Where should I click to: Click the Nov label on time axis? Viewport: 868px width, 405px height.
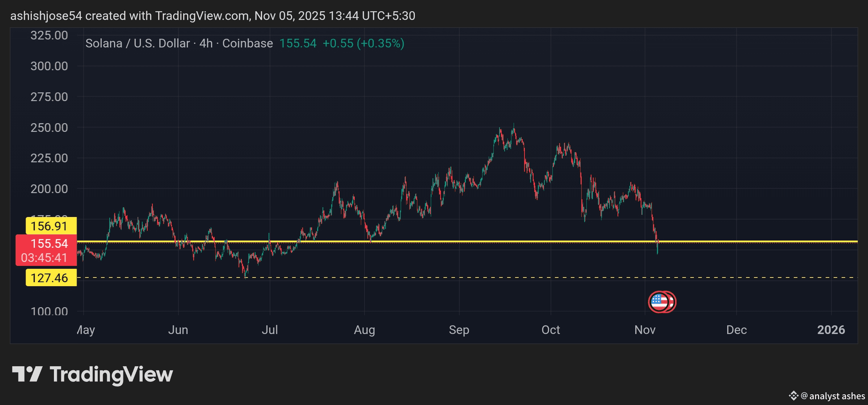(645, 330)
